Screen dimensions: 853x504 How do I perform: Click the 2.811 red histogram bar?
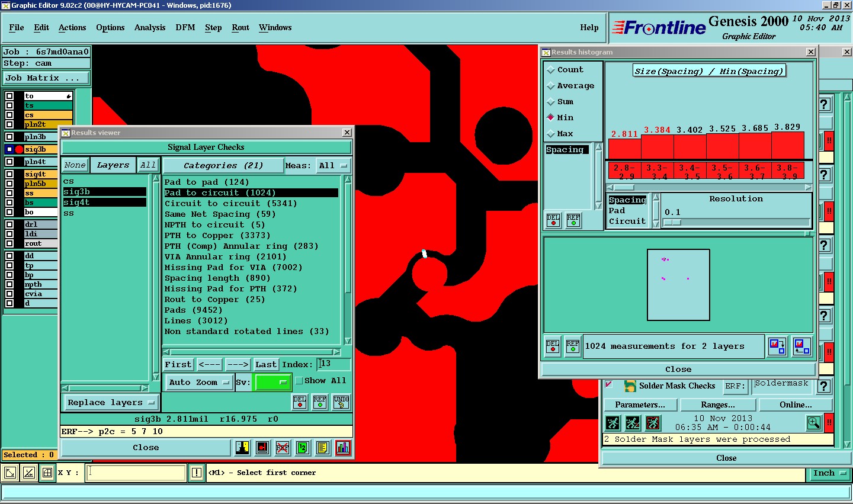point(625,149)
